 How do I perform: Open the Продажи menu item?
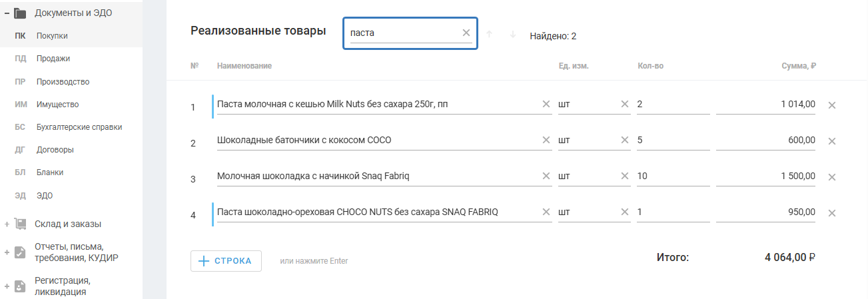pos(53,59)
